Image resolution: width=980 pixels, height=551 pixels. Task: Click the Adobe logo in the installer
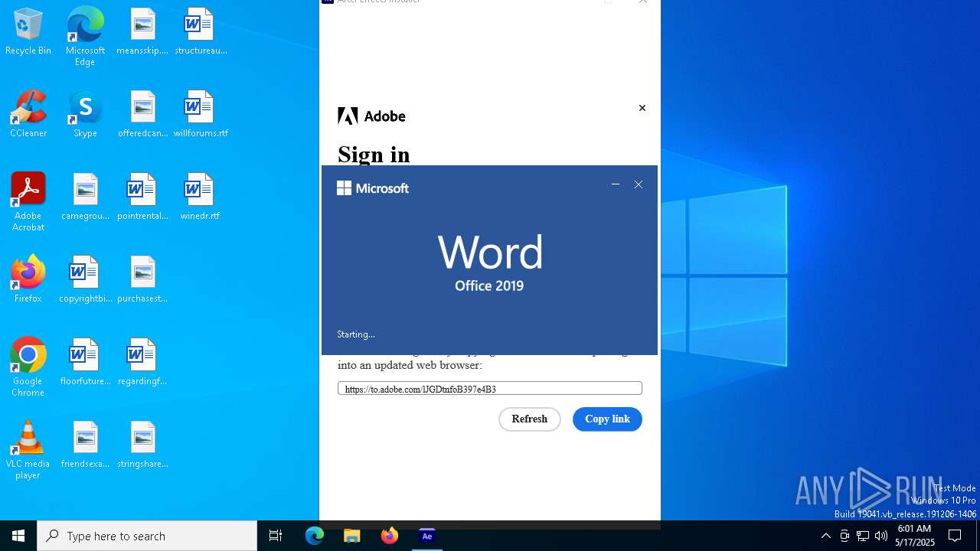point(371,116)
